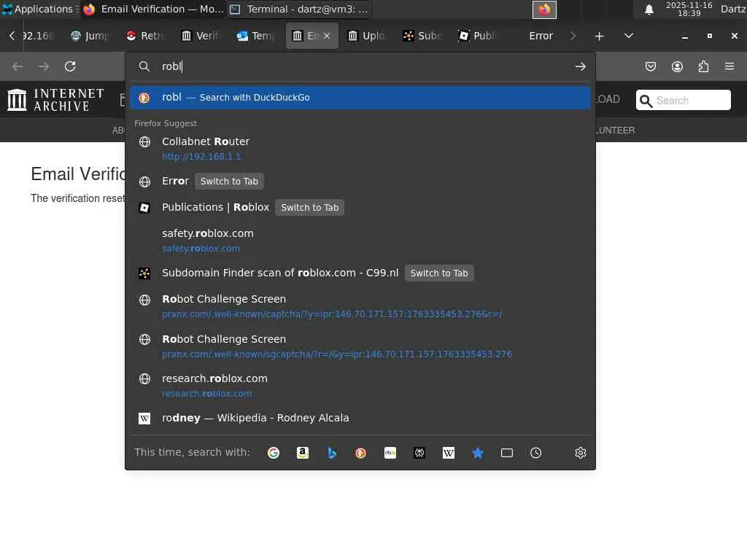
Task: Click the search-engine icon next to ebay
Action: (419, 453)
